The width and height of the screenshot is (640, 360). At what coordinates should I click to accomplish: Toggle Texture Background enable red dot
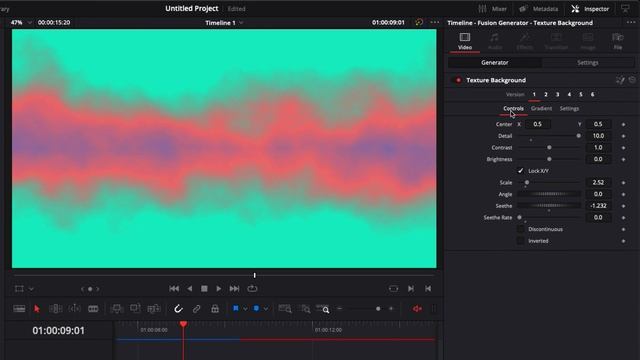click(458, 80)
